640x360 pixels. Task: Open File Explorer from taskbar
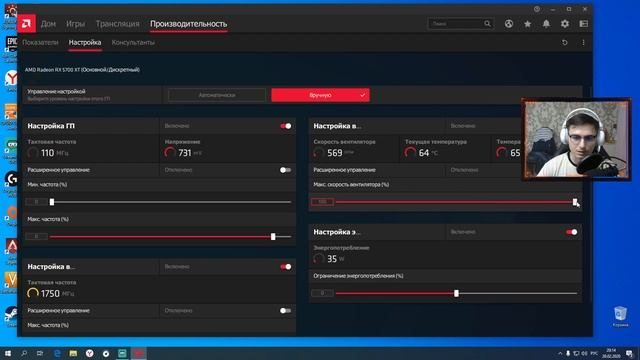pyautogui.click(x=73, y=353)
